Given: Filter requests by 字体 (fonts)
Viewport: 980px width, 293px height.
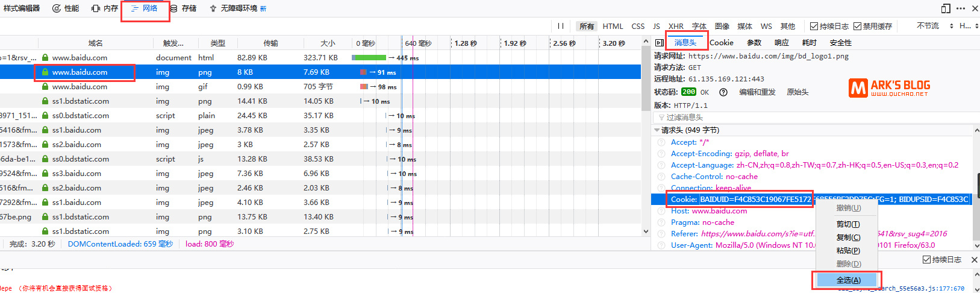Looking at the screenshot, I should [x=699, y=27].
